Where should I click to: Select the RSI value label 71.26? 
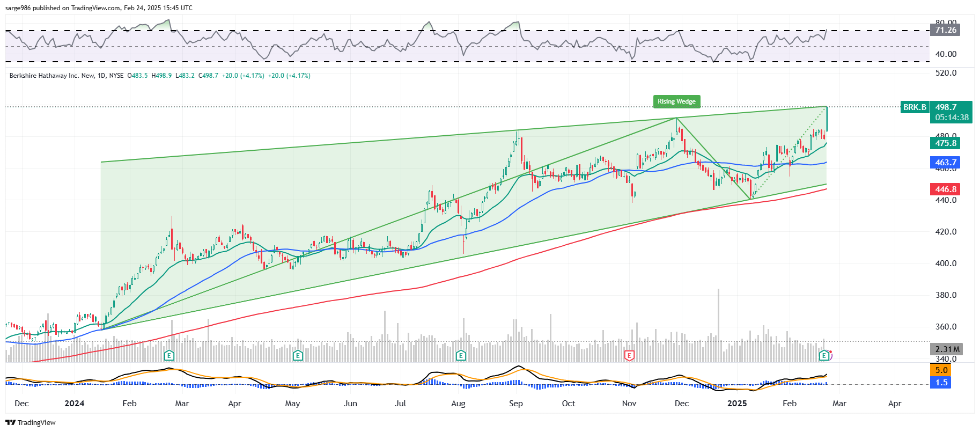pyautogui.click(x=945, y=30)
